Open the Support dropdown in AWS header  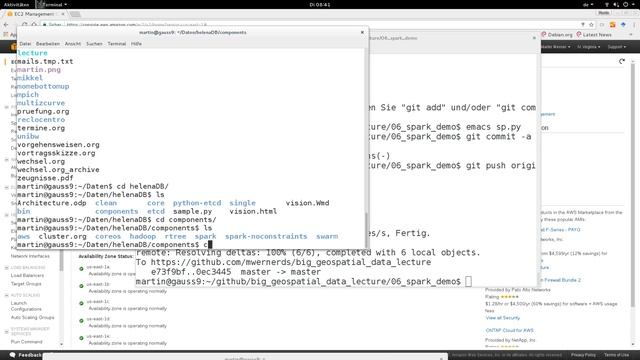point(616,47)
